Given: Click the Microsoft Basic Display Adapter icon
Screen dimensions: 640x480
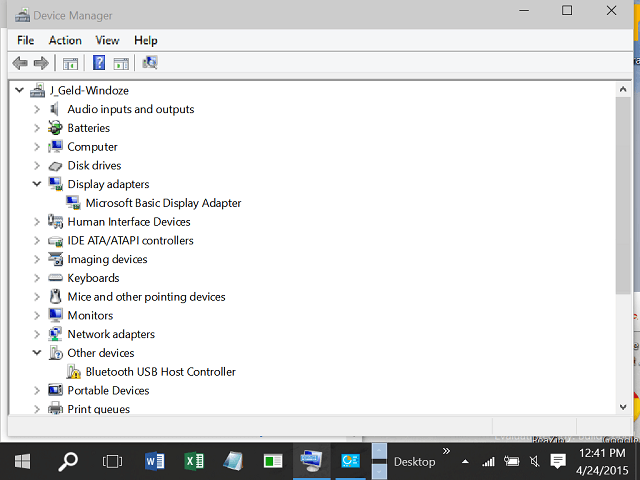Looking at the screenshot, I should click(x=73, y=203).
